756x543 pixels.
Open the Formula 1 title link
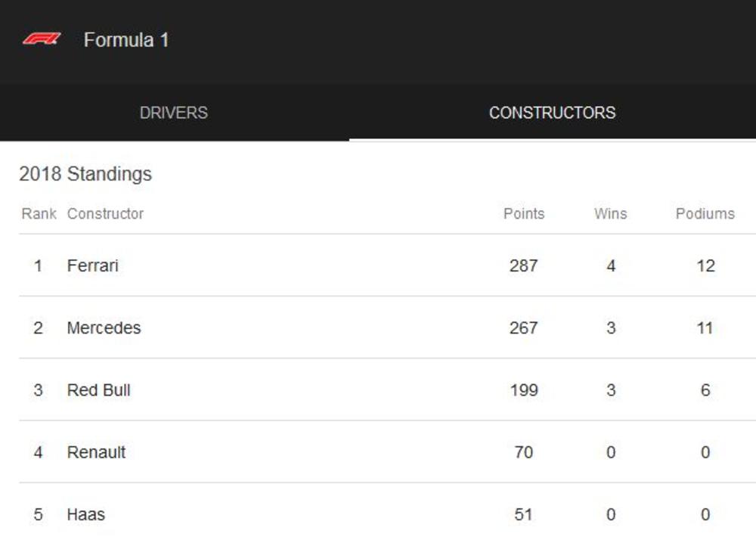click(x=126, y=40)
